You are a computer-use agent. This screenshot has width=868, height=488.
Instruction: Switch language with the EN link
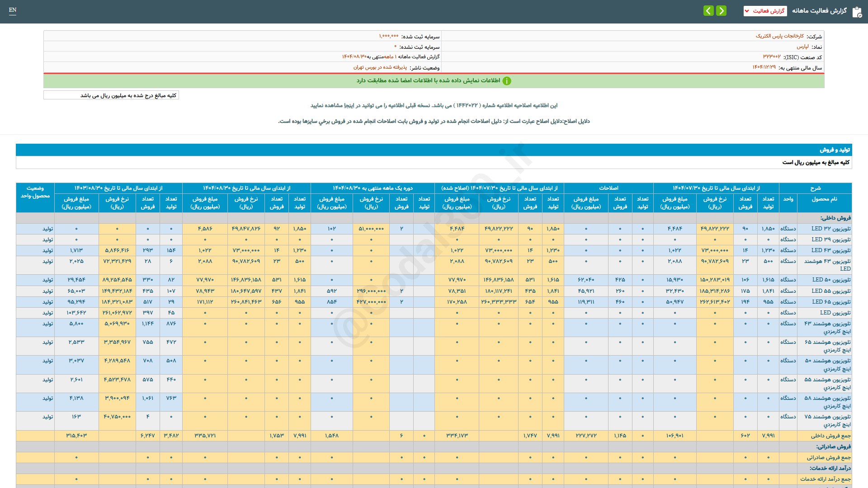click(x=13, y=10)
